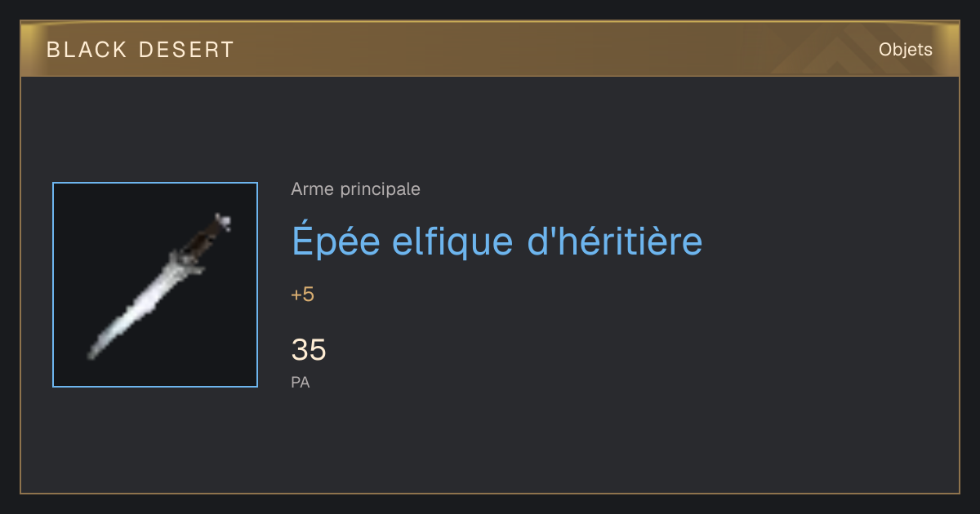Viewport: 980px width, 514px height.
Task: Click the middle of the white sword blade
Action: (x=139, y=306)
